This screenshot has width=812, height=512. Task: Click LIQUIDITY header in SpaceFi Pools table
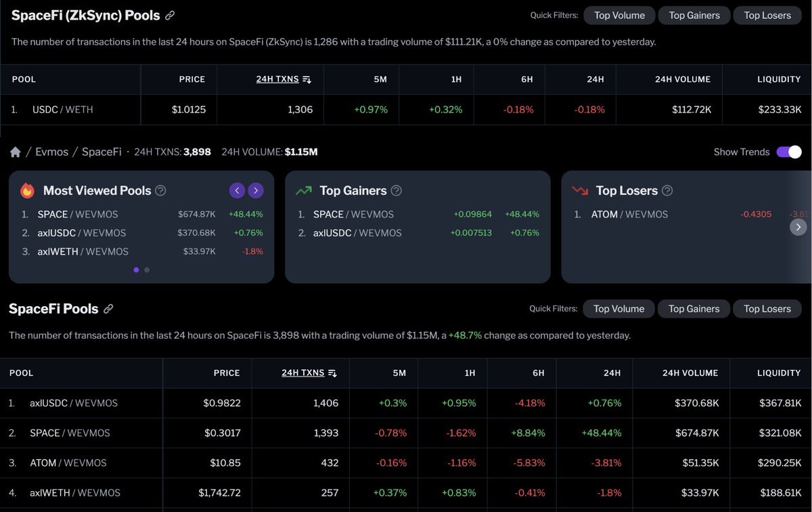pos(779,373)
